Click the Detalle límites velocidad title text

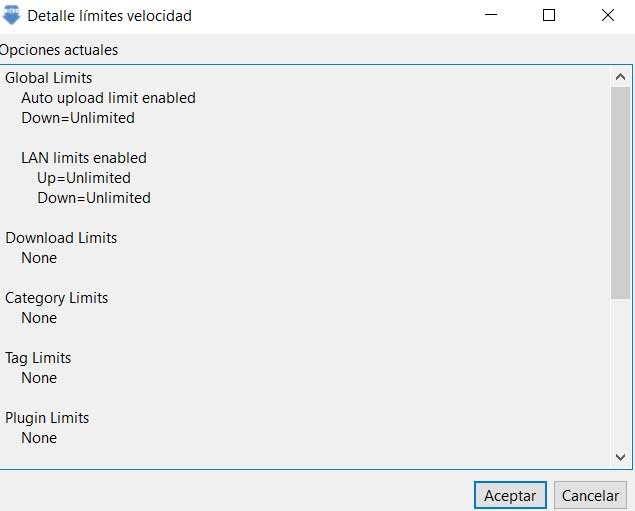coord(109,16)
